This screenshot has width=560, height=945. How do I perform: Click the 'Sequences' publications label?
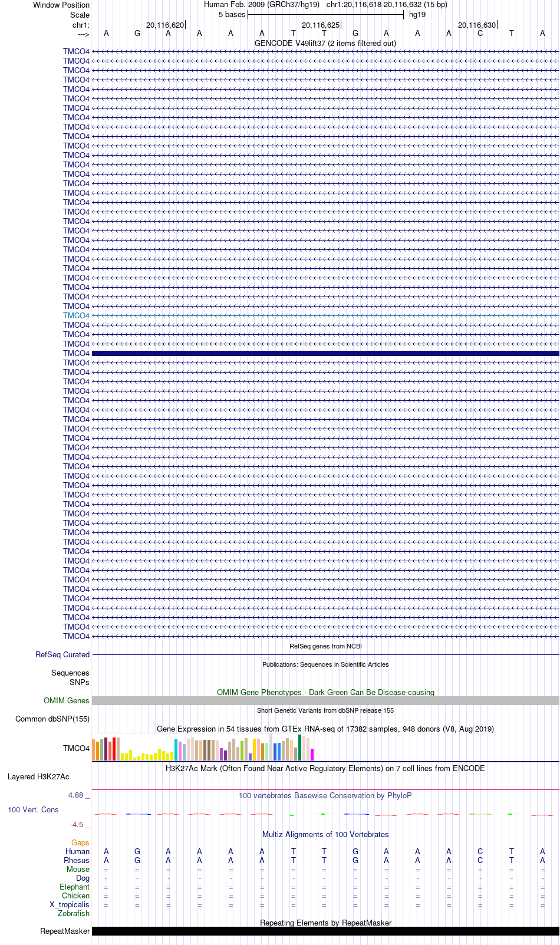70,673
